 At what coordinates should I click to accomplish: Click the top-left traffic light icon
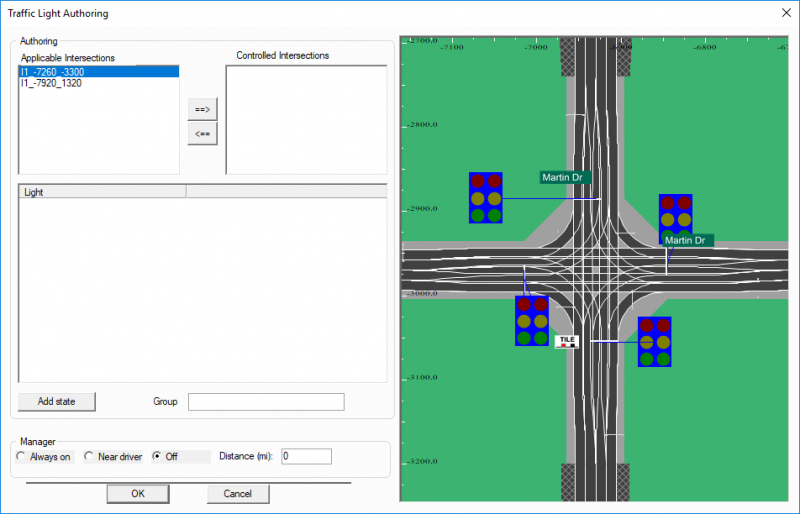click(x=485, y=197)
